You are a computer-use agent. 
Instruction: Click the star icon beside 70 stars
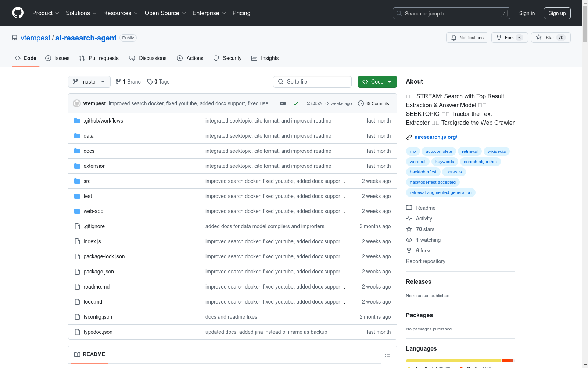point(409,229)
